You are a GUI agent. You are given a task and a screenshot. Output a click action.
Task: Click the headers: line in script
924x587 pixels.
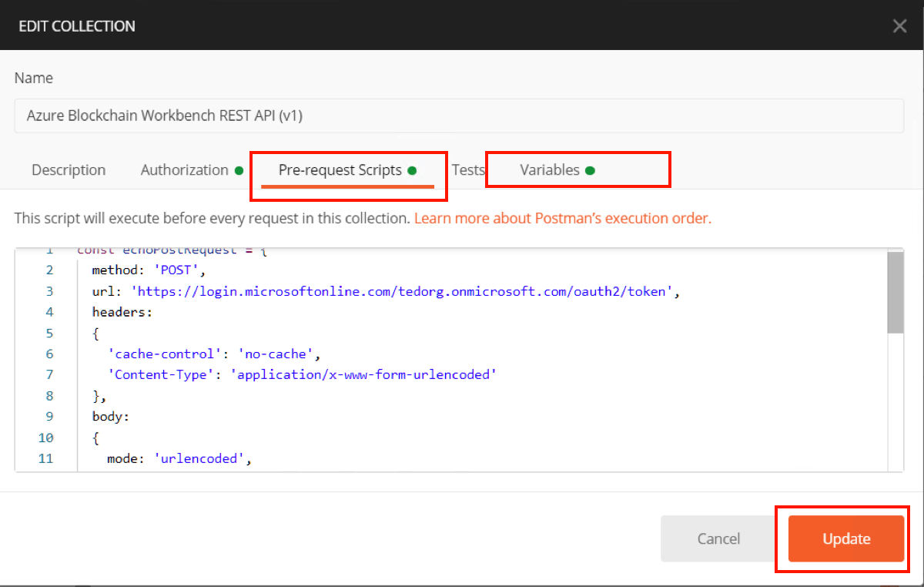tap(122, 312)
